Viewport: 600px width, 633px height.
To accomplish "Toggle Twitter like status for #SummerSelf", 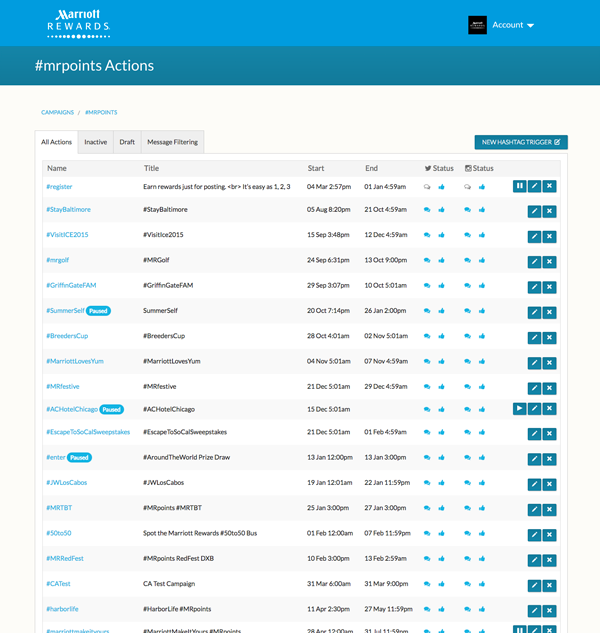I will (x=441, y=310).
